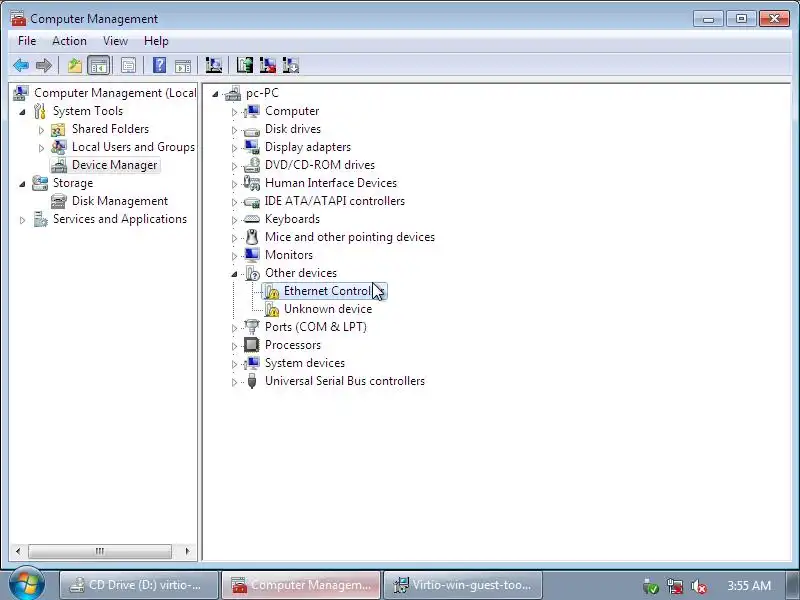Click the left pane scroll-left arrow

(18, 551)
